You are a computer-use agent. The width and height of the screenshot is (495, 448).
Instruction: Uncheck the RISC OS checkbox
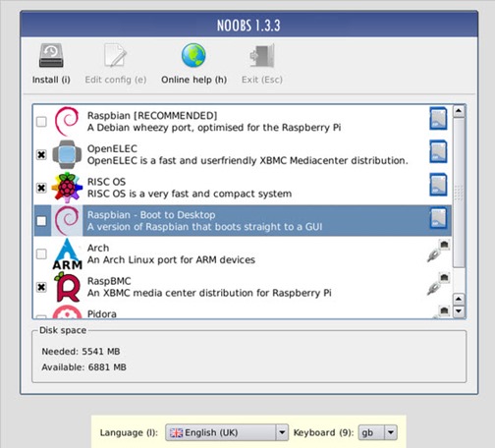(x=41, y=188)
